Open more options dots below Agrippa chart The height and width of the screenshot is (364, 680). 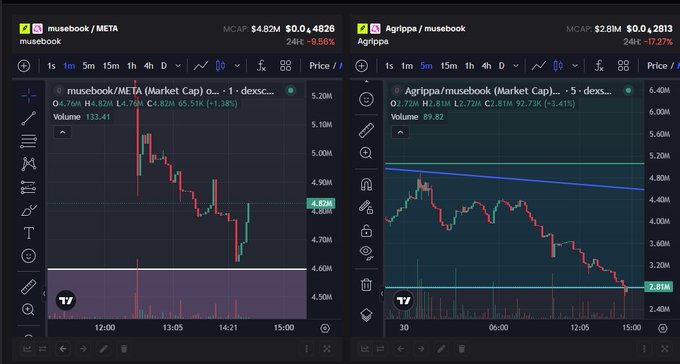click(x=644, y=349)
